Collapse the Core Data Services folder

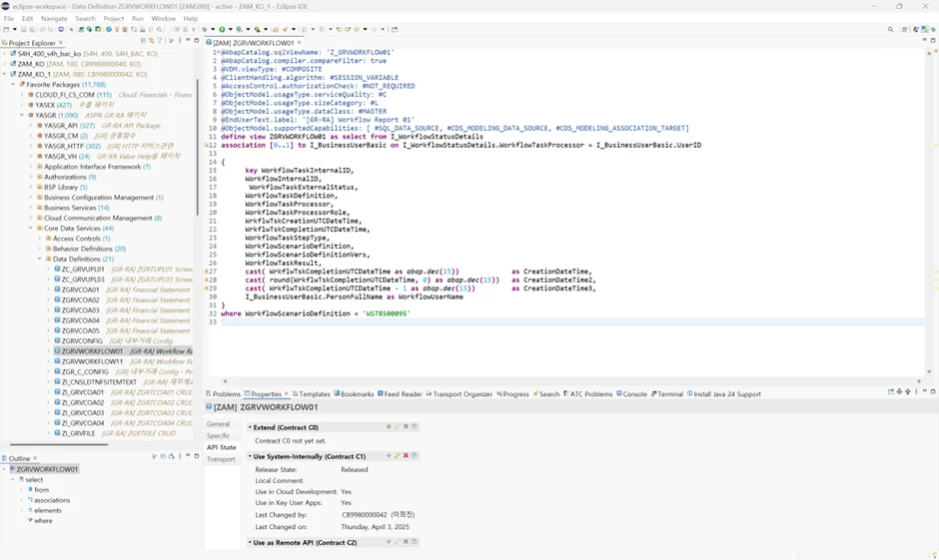click(x=31, y=229)
